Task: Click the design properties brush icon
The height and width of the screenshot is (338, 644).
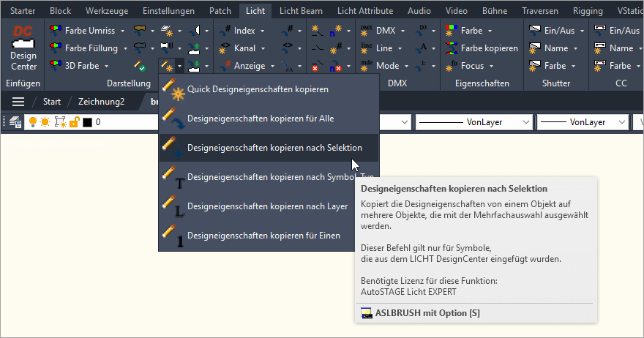Action: [x=166, y=66]
